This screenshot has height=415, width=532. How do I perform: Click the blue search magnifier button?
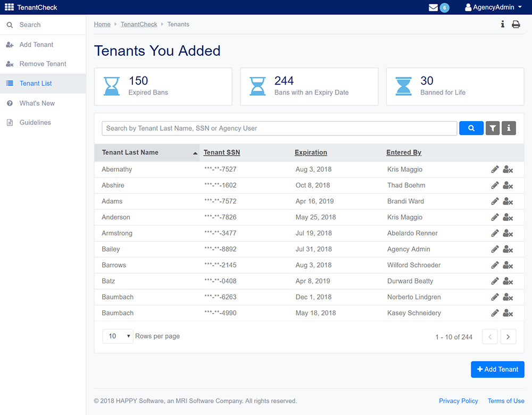(471, 128)
